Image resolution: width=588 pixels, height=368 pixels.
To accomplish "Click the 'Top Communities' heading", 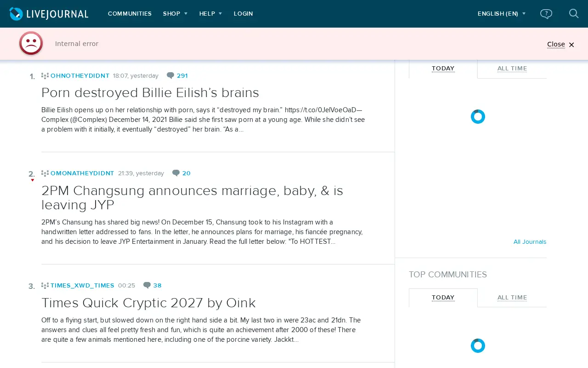I will tap(448, 275).
